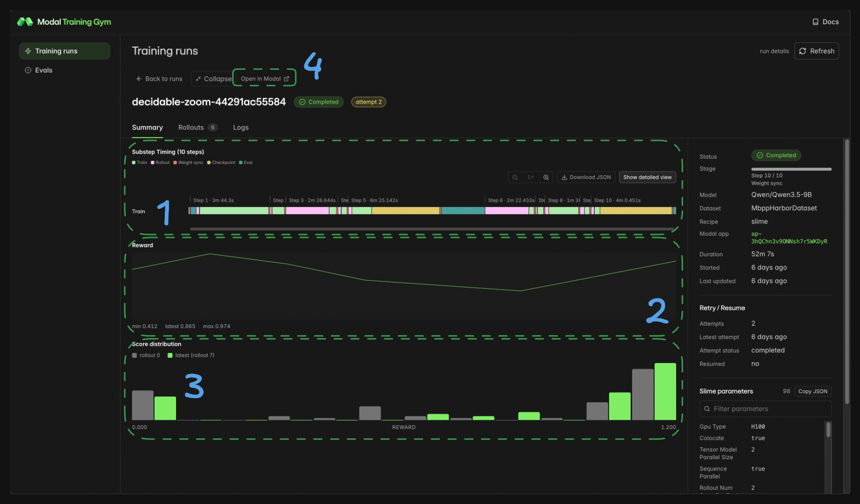The width and height of the screenshot is (860, 504).
Task: Click the Step 10 / 10 stage progress bar
Action: pyautogui.click(x=791, y=169)
